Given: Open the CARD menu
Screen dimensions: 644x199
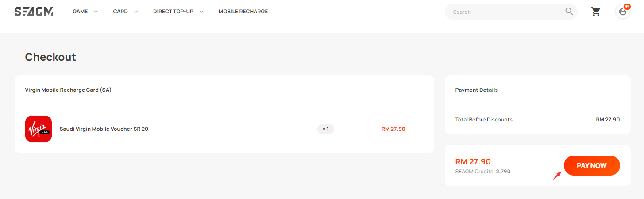Looking at the screenshot, I should [120, 12].
